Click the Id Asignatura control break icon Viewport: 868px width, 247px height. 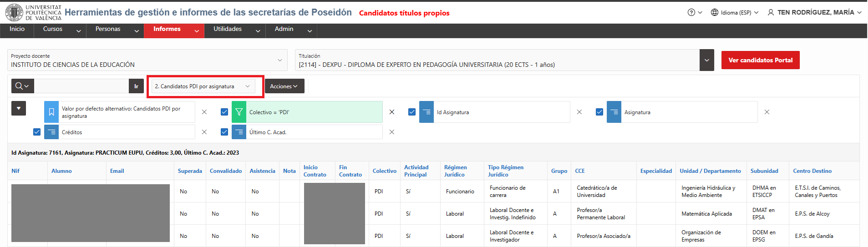coord(426,112)
